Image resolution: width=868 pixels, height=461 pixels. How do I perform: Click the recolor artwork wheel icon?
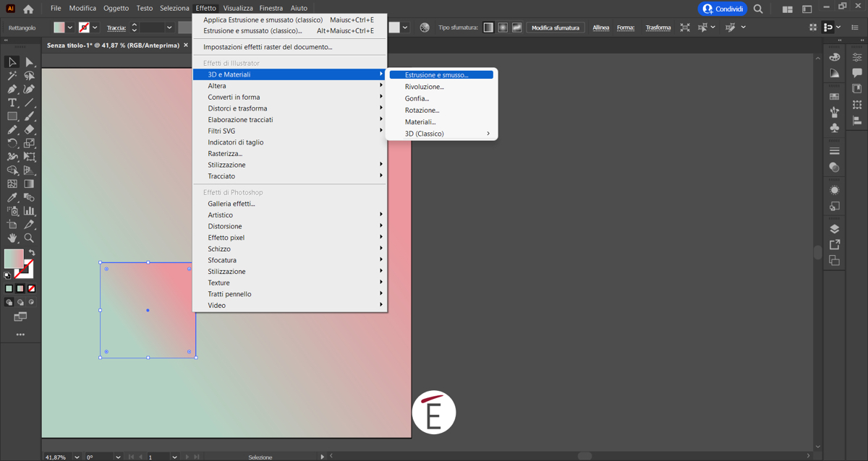point(425,27)
